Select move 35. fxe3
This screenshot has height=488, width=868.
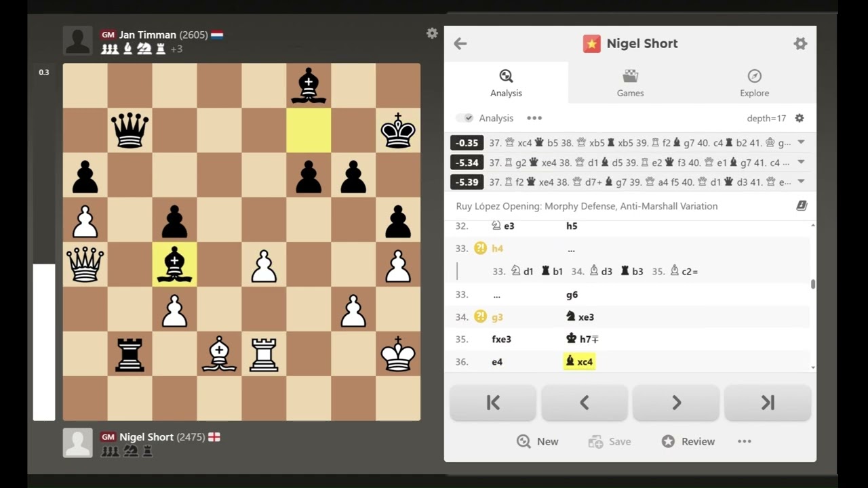(502, 340)
